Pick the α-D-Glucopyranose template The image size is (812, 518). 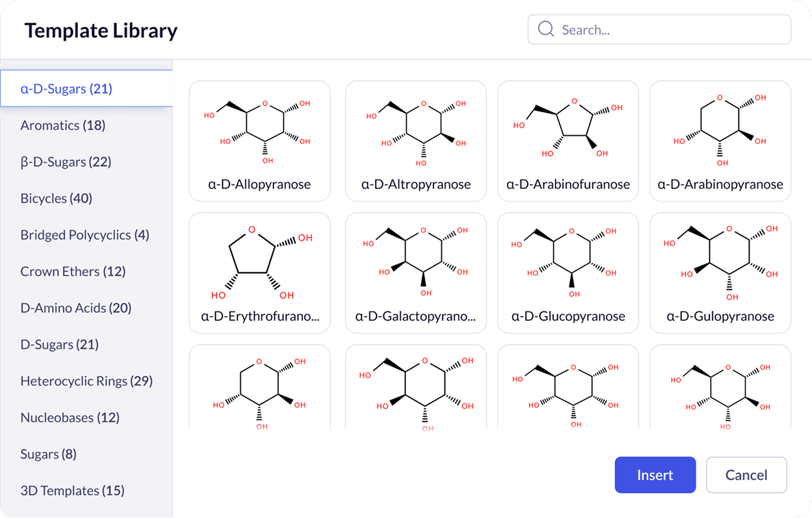pyautogui.click(x=568, y=272)
